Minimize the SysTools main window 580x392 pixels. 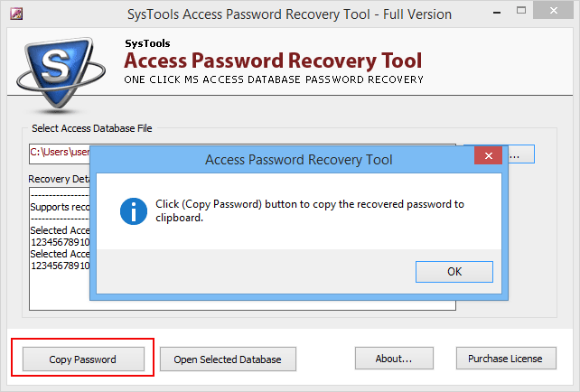(497, 13)
